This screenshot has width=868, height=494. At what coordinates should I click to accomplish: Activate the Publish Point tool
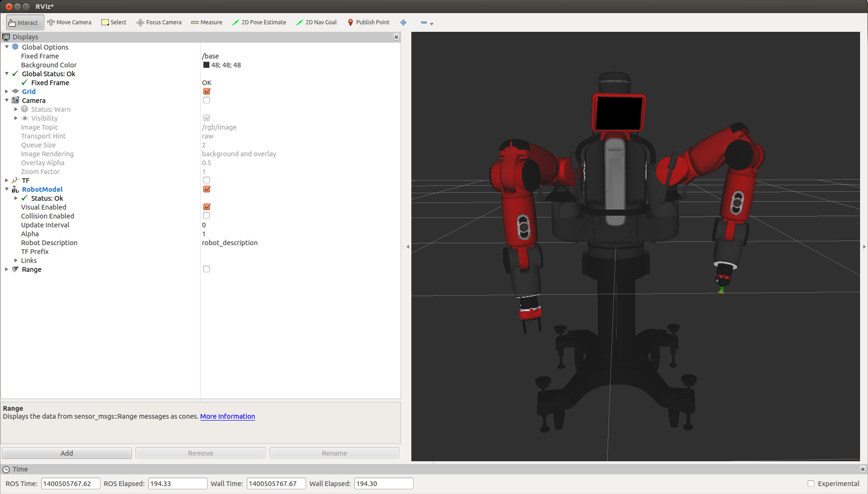click(368, 22)
